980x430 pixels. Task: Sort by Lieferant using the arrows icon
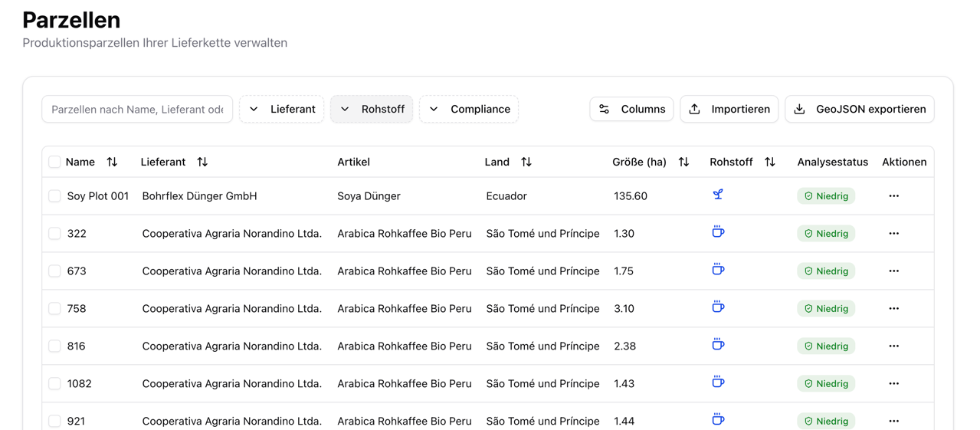pyautogui.click(x=202, y=162)
